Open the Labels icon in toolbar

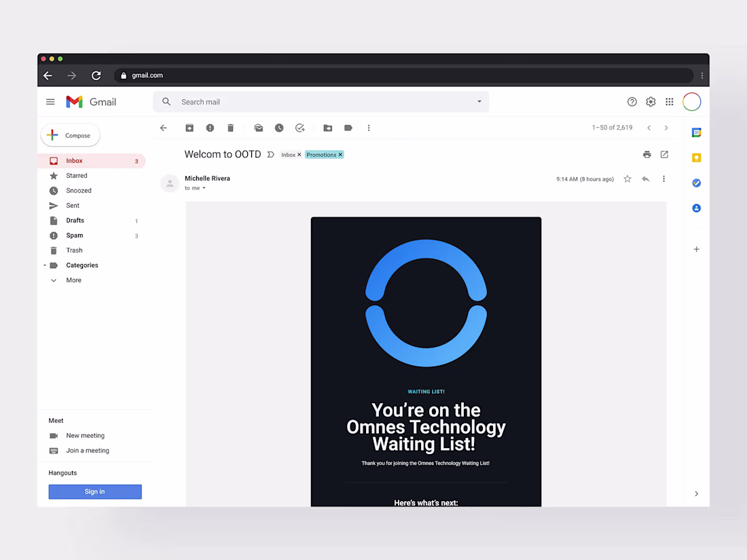point(348,128)
